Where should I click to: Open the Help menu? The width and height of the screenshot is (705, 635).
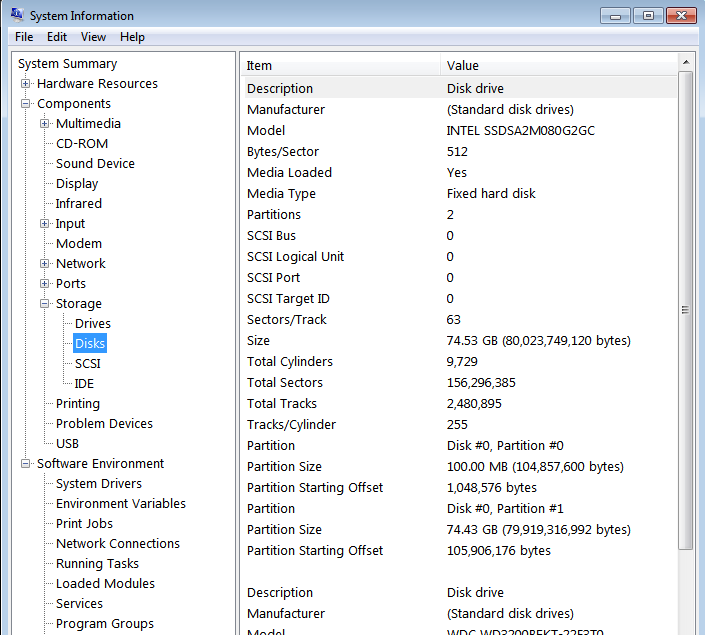[x=132, y=37]
